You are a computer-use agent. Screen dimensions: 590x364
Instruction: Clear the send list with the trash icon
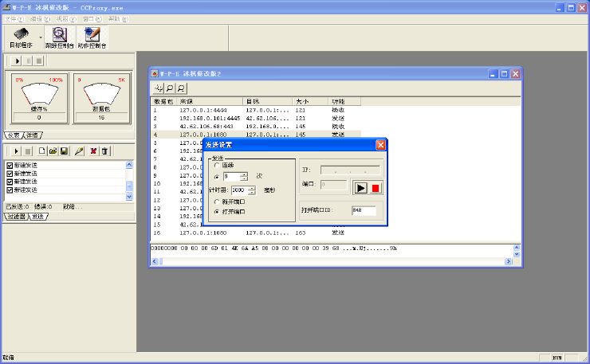coord(104,151)
